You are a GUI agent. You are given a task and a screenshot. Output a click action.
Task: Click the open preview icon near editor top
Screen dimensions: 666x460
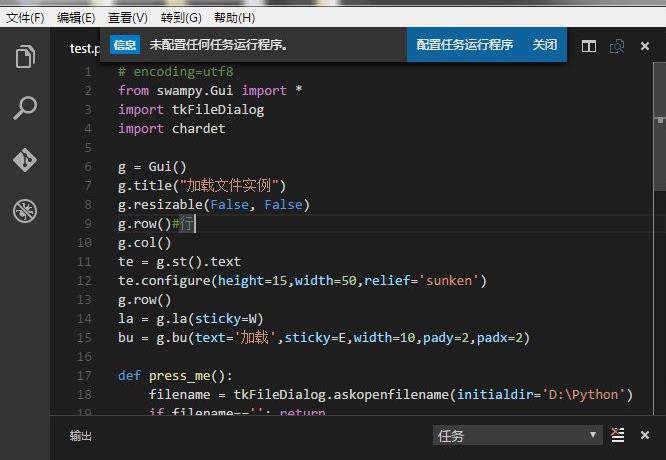tap(617, 46)
